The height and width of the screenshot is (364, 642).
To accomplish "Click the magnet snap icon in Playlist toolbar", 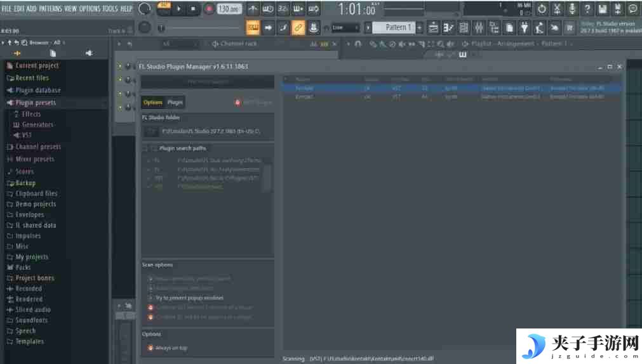I will coord(358,43).
